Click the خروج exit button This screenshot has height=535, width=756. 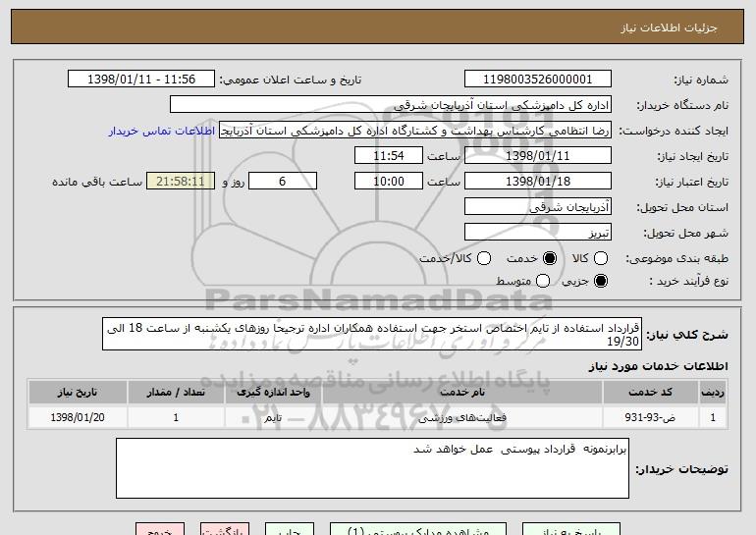click(160, 529)
